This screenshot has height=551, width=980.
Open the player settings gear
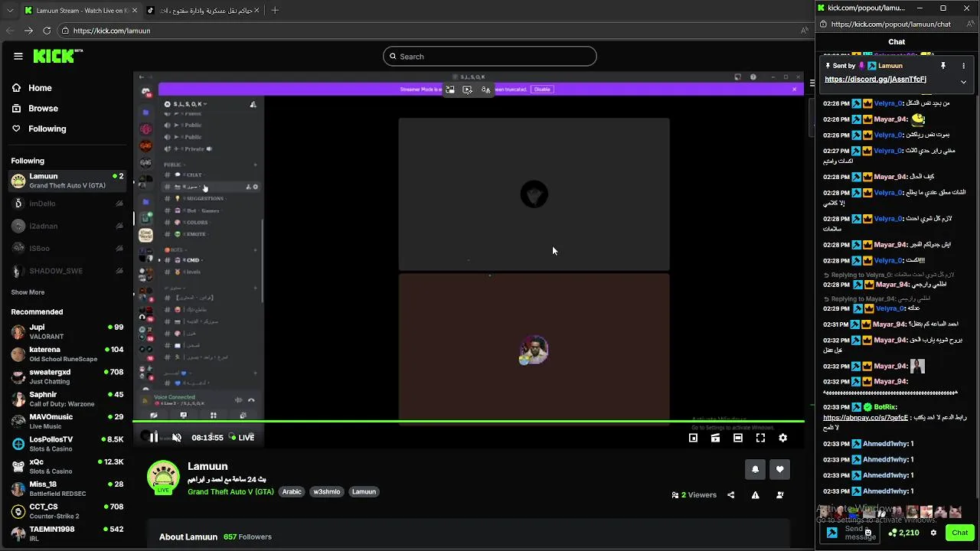[782, 438]
